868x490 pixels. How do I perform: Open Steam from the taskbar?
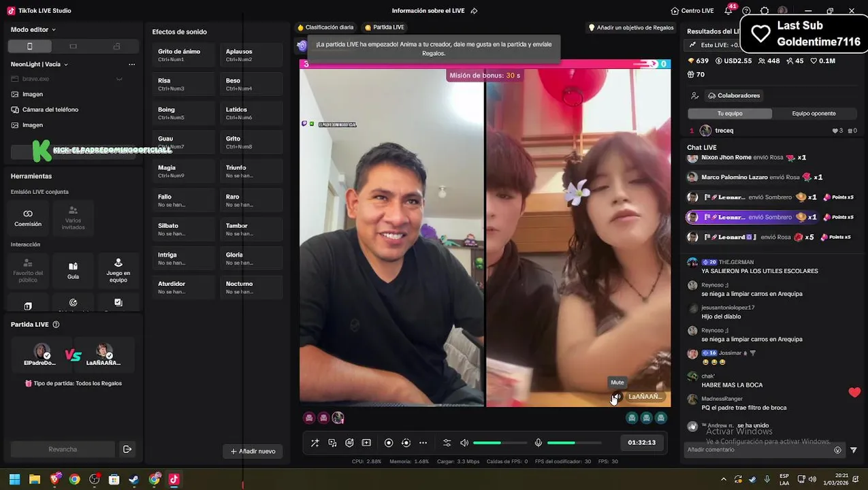pos(134,479)
